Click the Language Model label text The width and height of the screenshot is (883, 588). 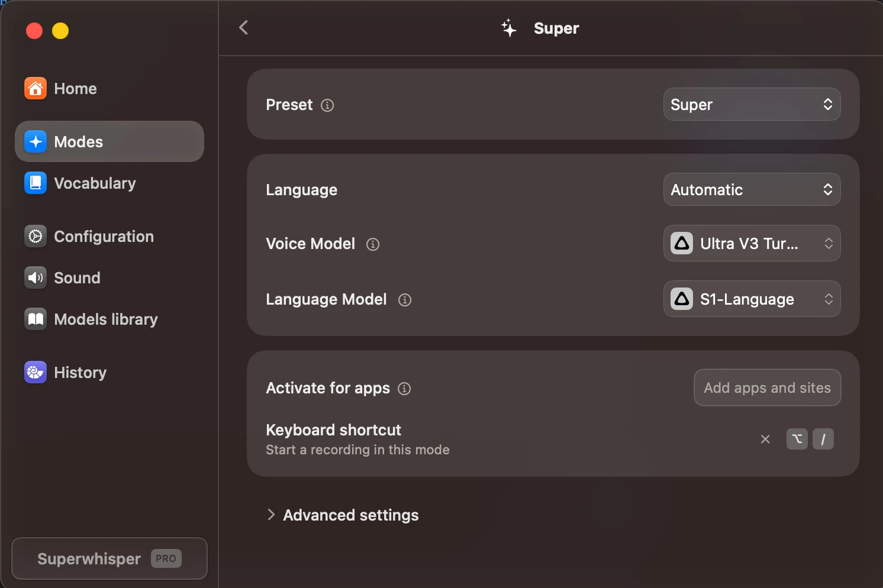coord(326,299)
